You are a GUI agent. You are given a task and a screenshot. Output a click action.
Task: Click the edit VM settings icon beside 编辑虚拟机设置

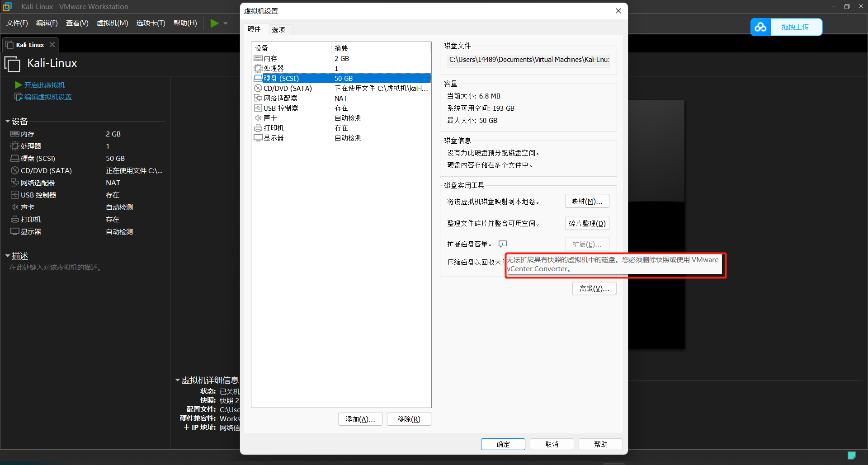(19, 97)
